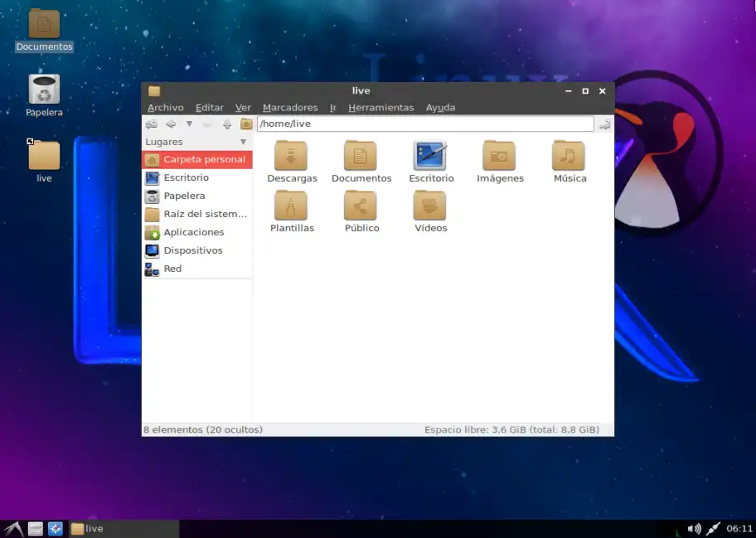The width and height of the screenshot is (756, 538).
Task: Click the /home/live path field
Action: coord(424,124)
